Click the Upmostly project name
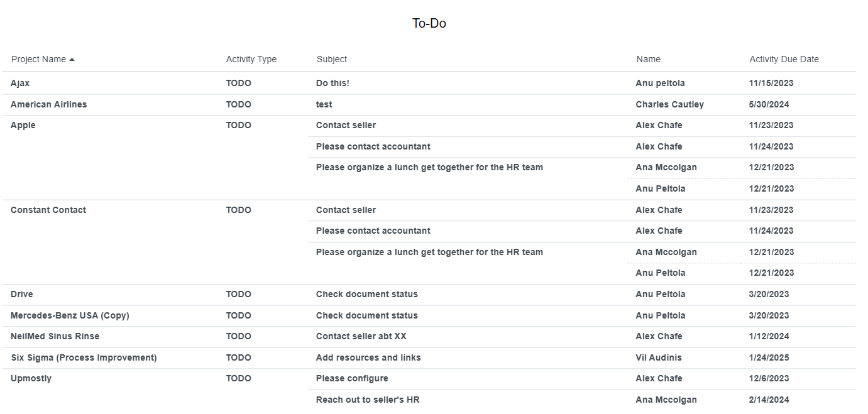Viewport: 868px width, 414px height. (x=31, y=378)
